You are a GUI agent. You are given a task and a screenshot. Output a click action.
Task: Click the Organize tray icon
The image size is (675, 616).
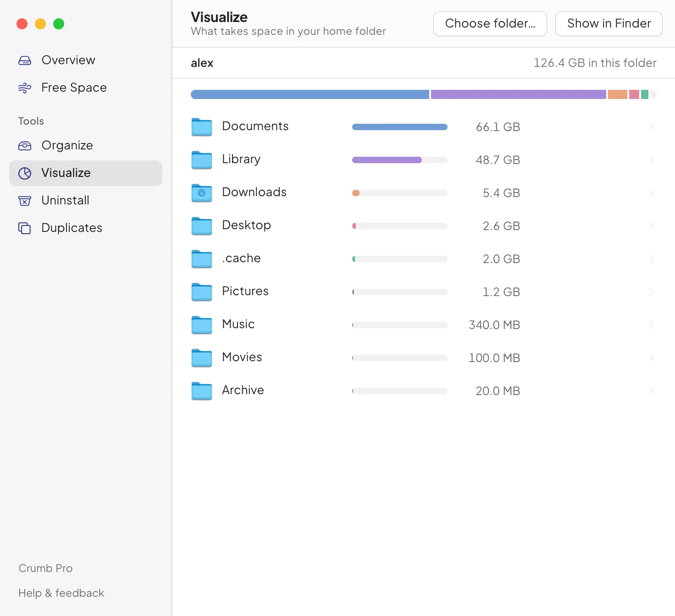25,146
